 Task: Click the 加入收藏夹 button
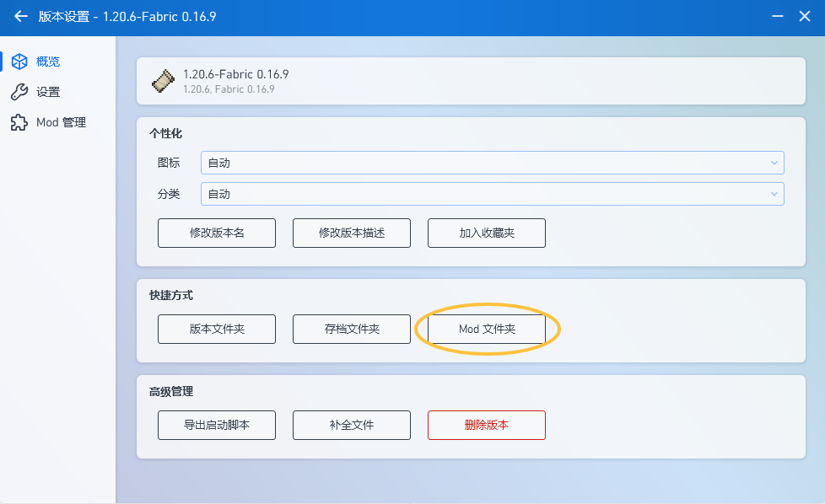click(x=487, y=233)
